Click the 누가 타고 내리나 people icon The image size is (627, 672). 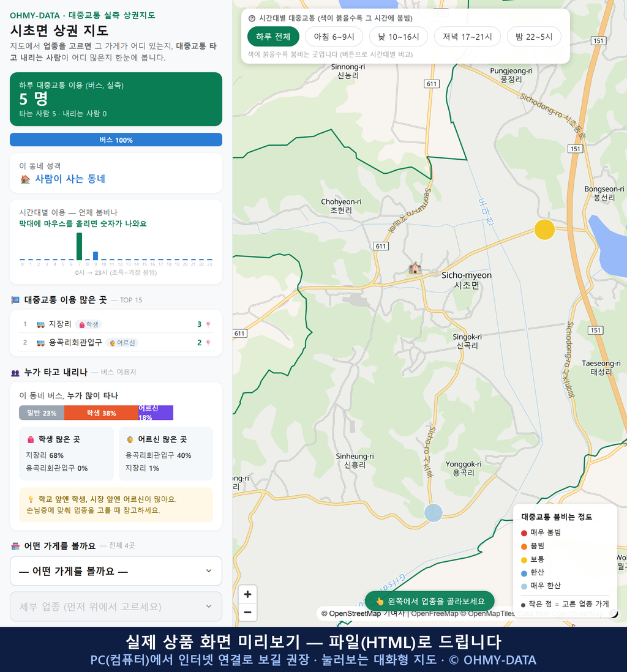click(15, 373)
